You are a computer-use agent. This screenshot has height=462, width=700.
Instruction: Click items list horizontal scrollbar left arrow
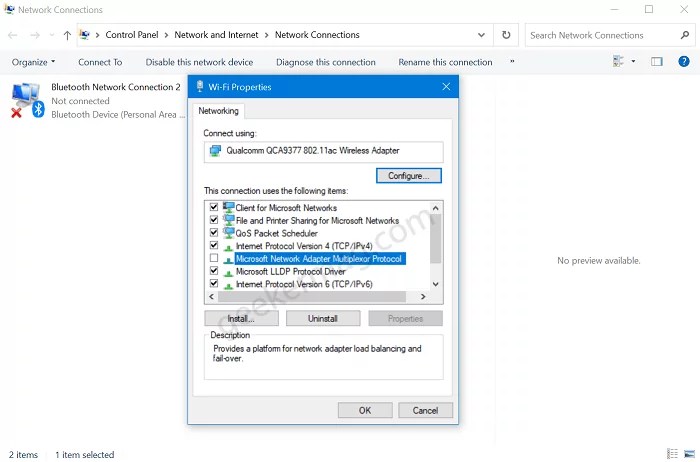tap(211, 297)
